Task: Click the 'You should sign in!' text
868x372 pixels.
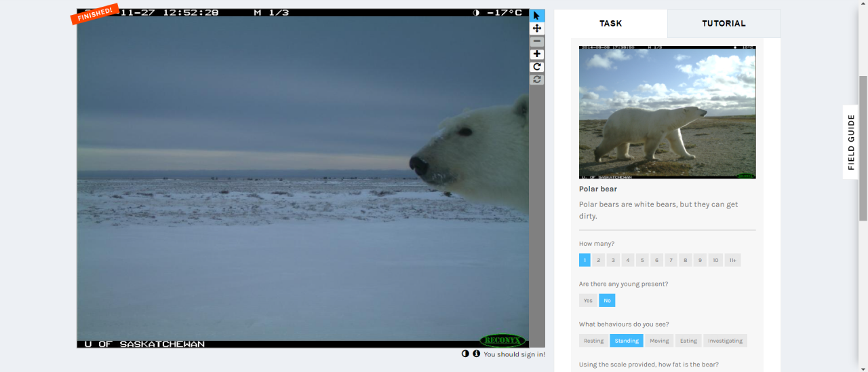Action: [514, 354]
